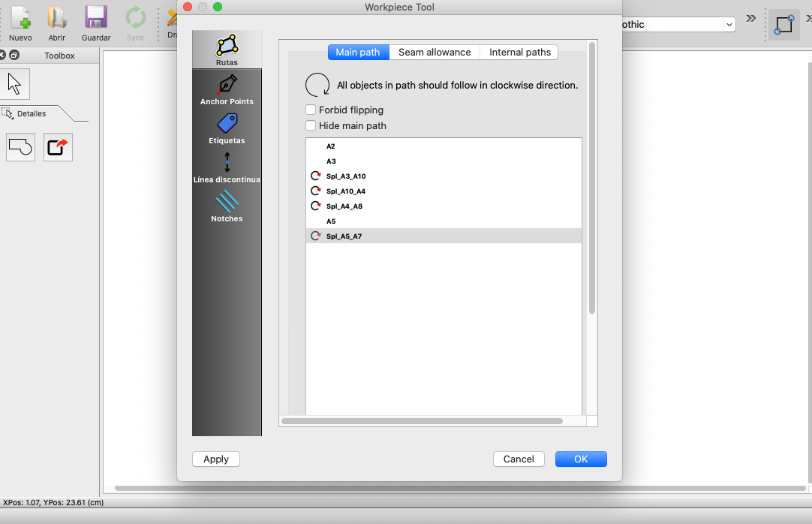Enable the Hide main path checkbox
This screenshot has height=524, width=812.
tap(311, 125)
